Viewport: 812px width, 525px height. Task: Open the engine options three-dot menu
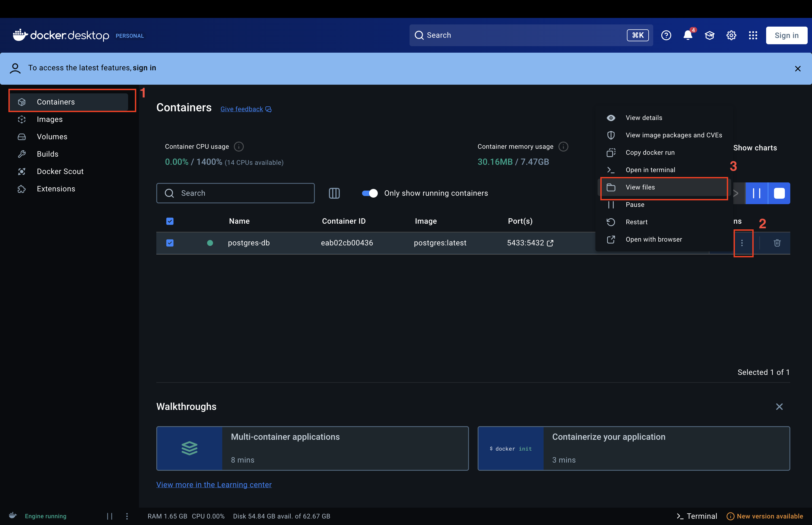click(x=127, y=516)
